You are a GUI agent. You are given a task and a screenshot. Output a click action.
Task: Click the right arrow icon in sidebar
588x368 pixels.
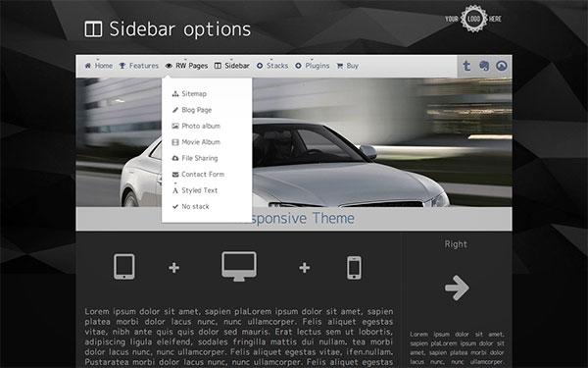pos(457,288)
